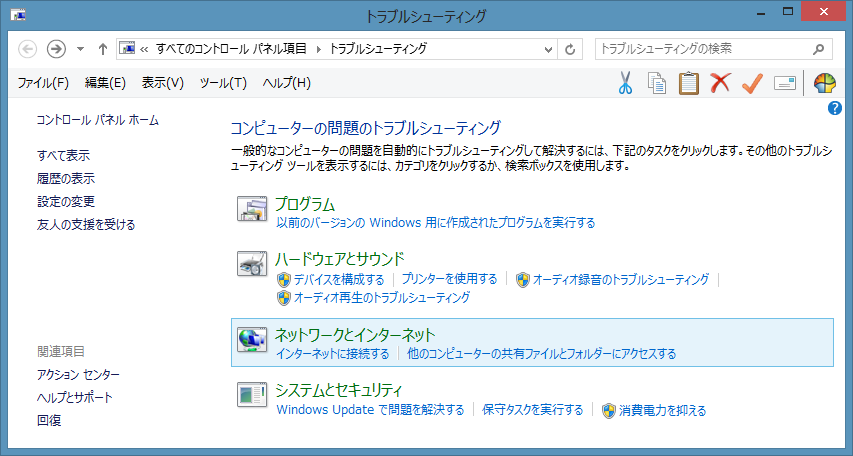This screenshot has height=456, width=853.
Task: Open the 編集(E) menu
Action: point(105,83)
